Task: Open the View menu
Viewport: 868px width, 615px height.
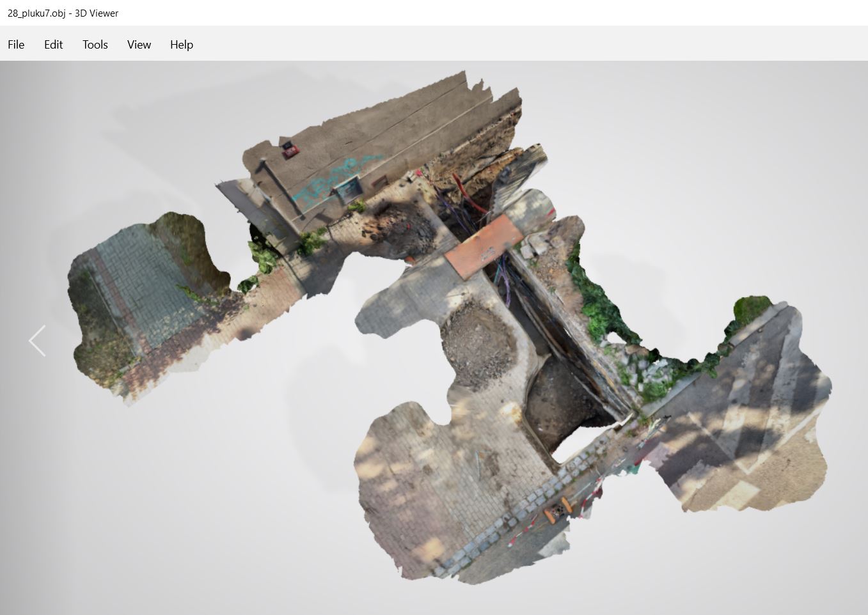Action: (x=139, y=45)
